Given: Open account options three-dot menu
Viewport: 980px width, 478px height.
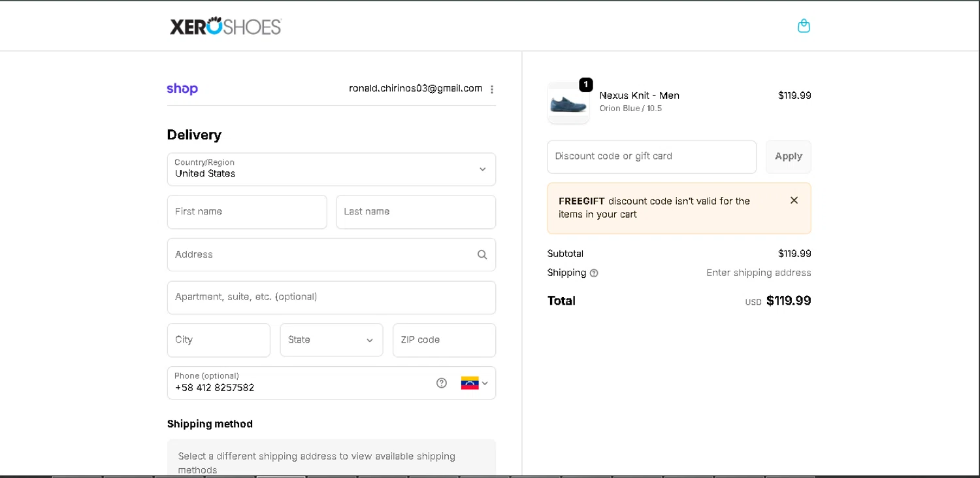Looking at the screenshot, I should coord(492,89).
